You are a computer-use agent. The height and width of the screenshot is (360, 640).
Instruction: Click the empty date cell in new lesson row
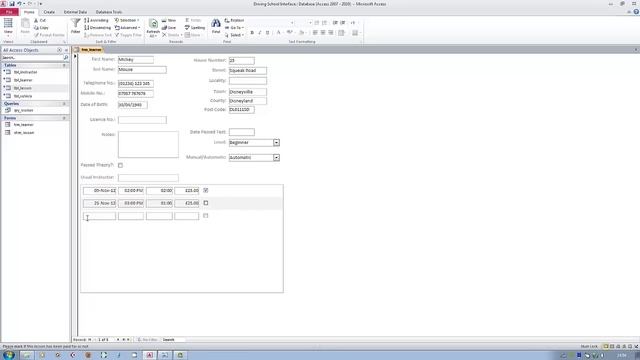(x=100, y=216)
